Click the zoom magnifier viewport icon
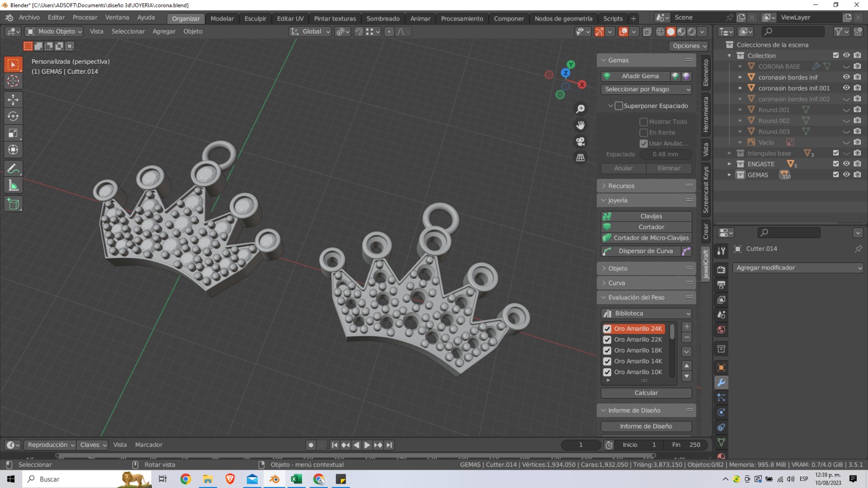This screenshot has width=868, height=488. tap(580, 109)
